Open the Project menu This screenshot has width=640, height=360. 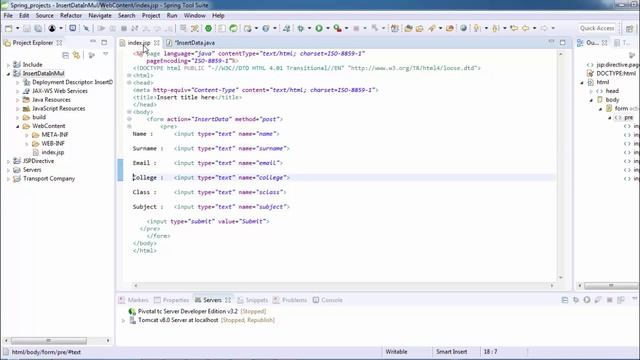[151, 16]
